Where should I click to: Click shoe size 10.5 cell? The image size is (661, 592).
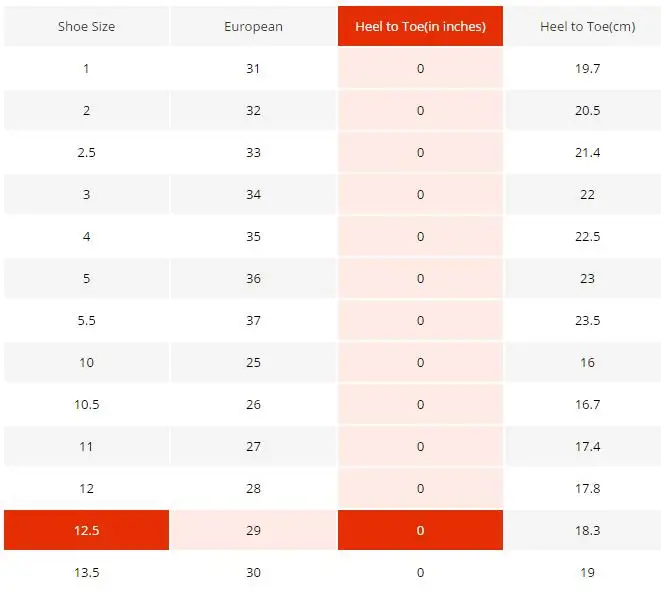[86, 404]
